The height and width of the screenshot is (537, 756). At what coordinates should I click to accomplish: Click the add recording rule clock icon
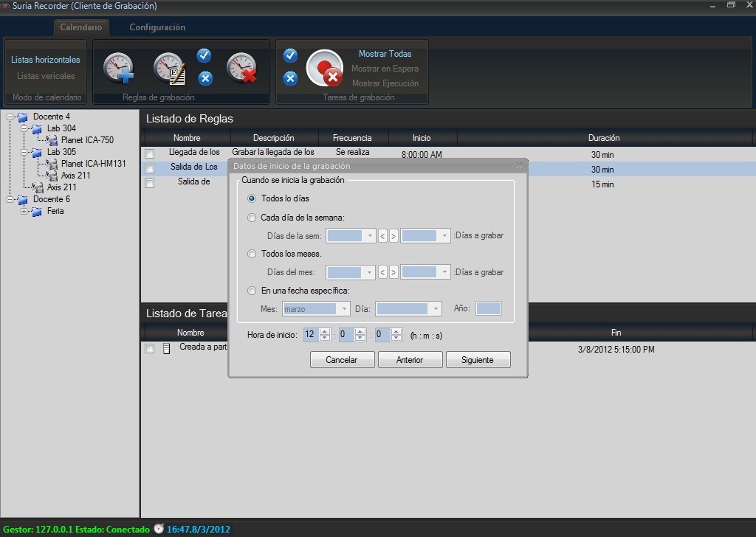(x=118, y=68)
